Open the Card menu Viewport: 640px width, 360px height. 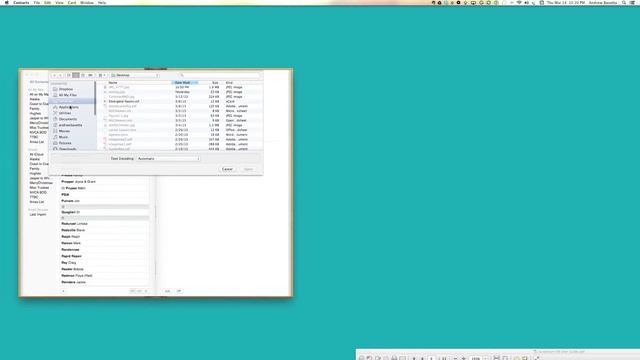click(x=72, y=2)
